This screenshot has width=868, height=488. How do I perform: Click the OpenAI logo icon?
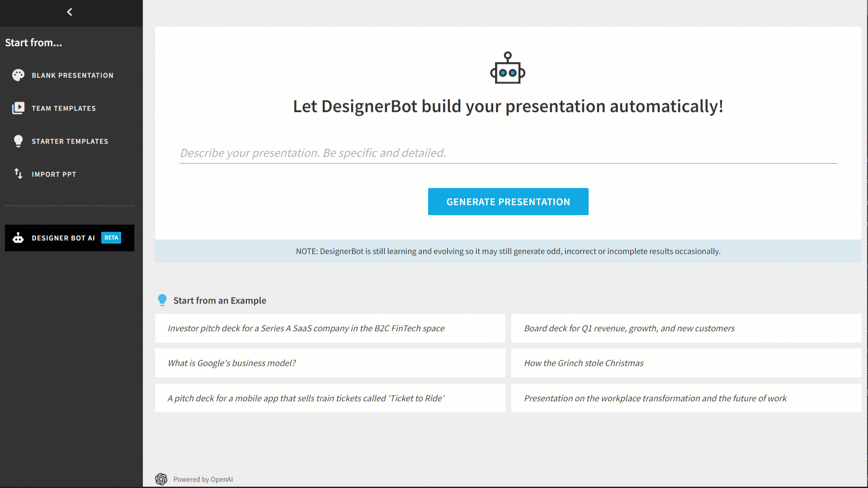pyautogui.click(x=161, y=479)
